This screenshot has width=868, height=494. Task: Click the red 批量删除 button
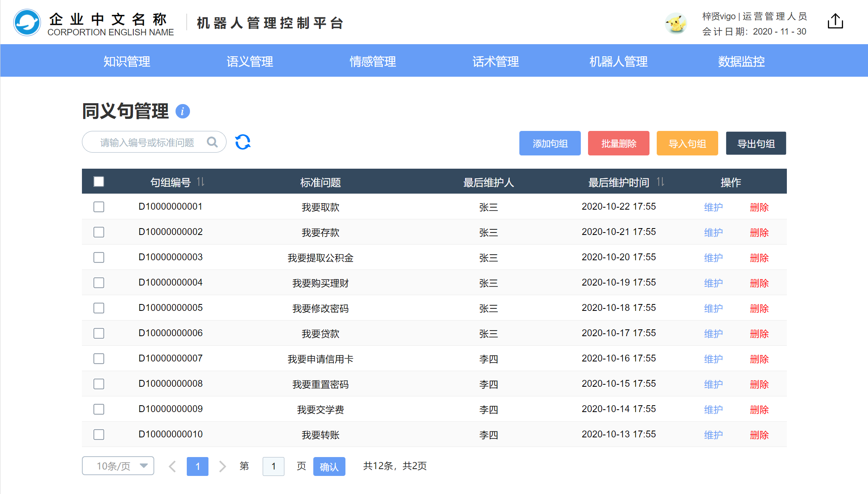coord(619,143)
